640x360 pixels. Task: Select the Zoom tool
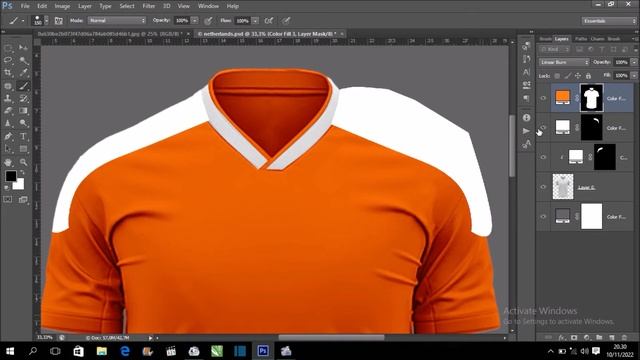pyautogui.click(x=23, y=162)
